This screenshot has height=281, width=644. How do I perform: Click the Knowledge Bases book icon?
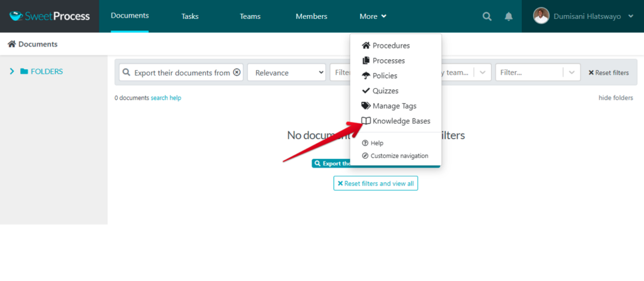pos(366,121)
